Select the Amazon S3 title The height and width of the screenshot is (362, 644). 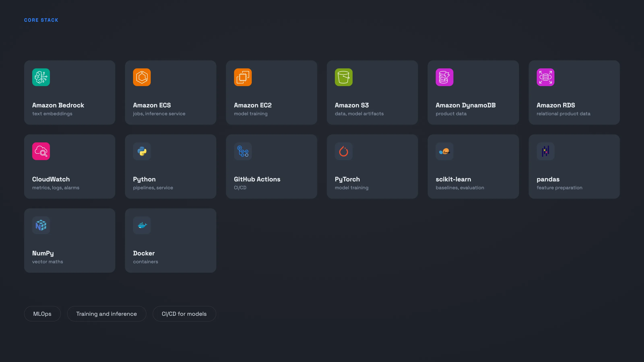point(352,105)
